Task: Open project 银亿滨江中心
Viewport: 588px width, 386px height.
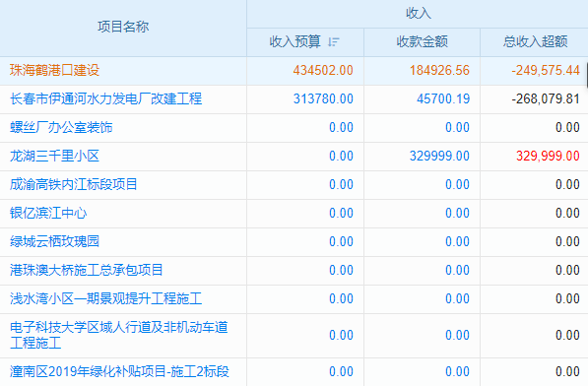Action: (48, 213)
